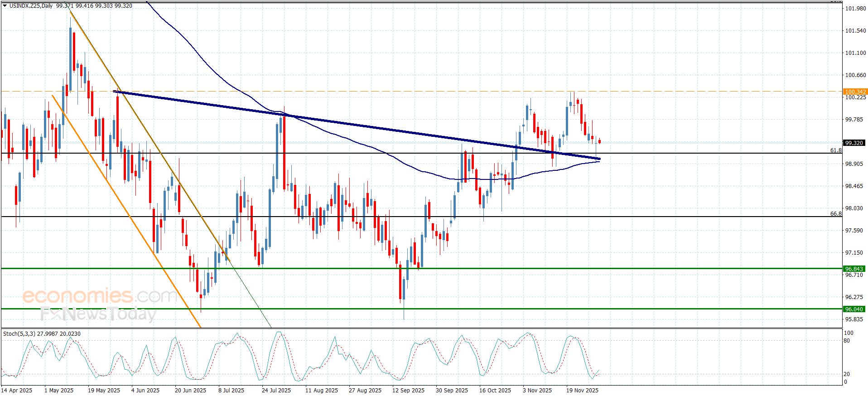Viewport: 868px width, 396px height.
Task: Select the orange 100.342 price tag
Action: (x=854, y=92)
